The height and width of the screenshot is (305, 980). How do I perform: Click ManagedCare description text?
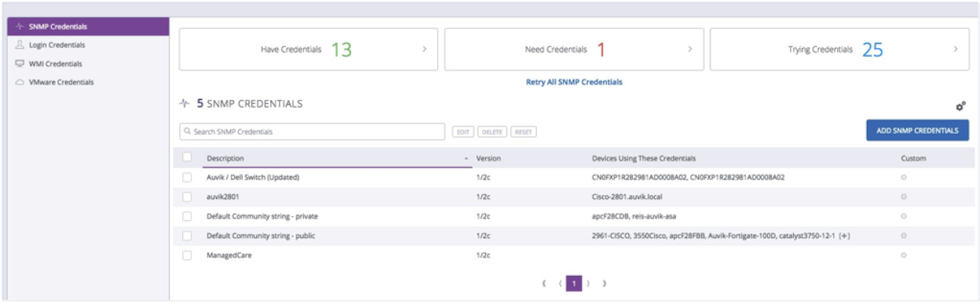click(x=229, y=255)
